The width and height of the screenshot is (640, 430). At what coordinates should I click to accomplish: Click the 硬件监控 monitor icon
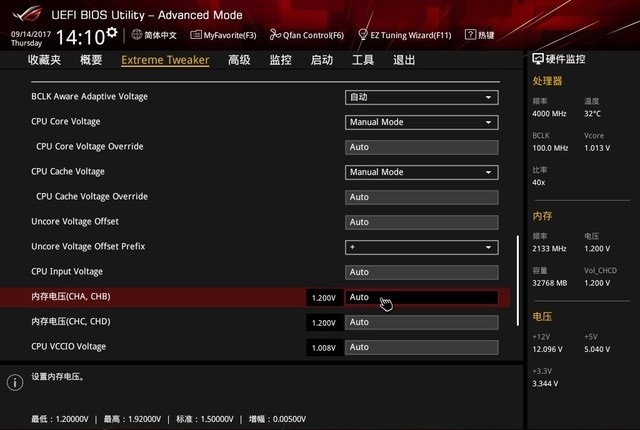click(539, 60)
